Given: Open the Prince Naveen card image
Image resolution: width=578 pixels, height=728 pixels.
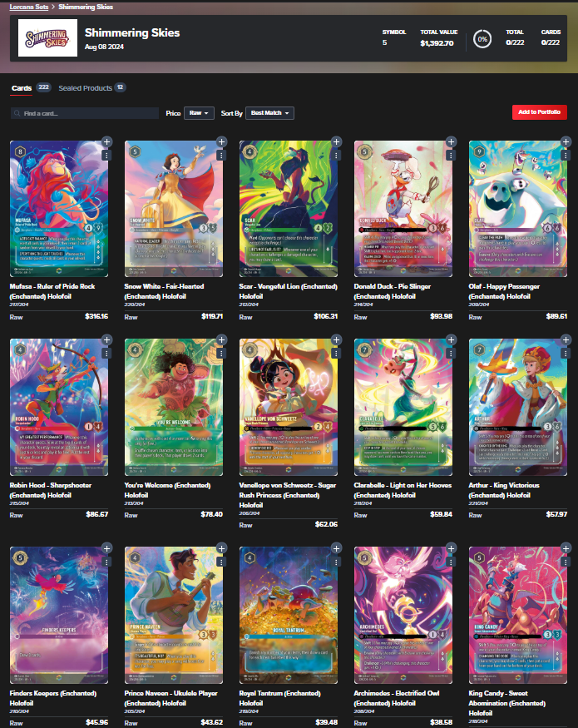Looking at the screenshot, I should click(174, 615).
